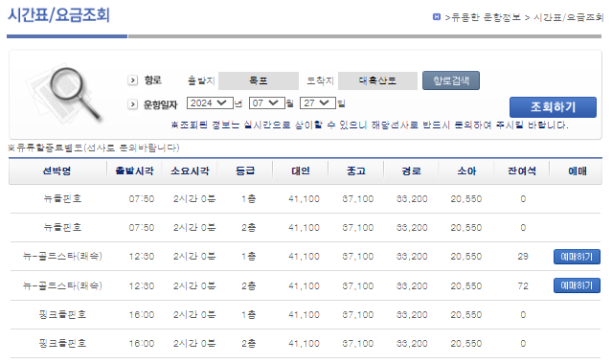This screenshot has width=612, height=364.
Task: Click the 출발지 field showing 목포
Action: coord(259,80)
